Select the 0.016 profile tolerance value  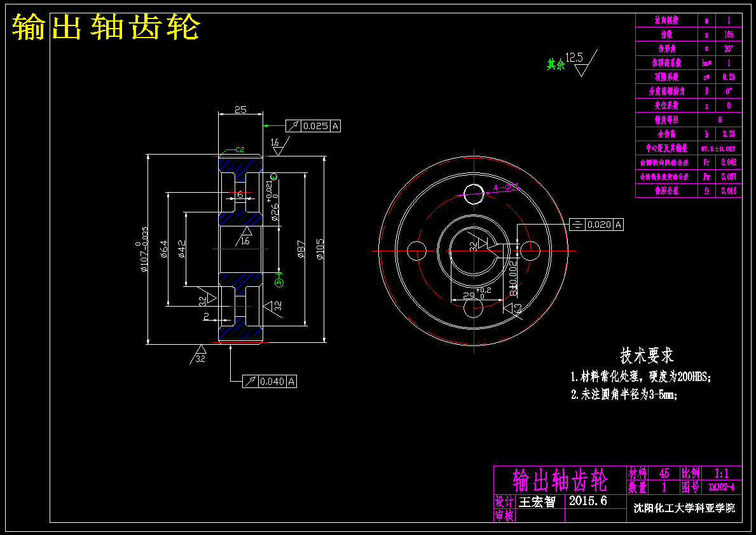pos(729,191)
